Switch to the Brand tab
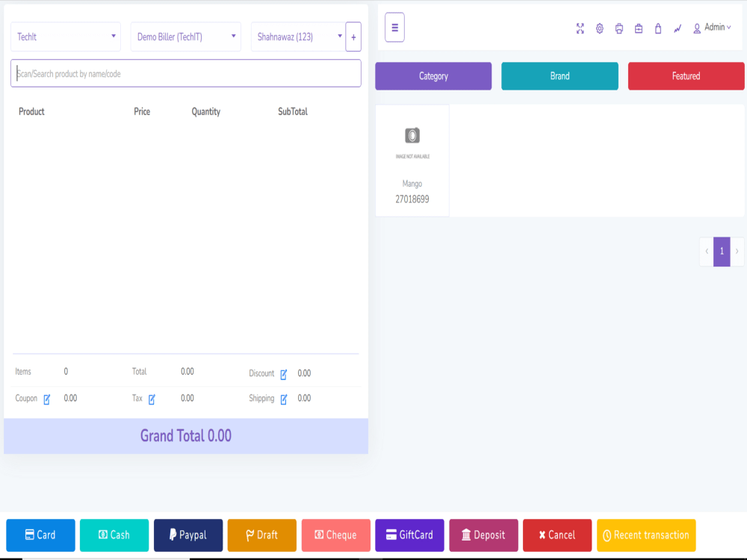This screenshot has height=560, width=747. click(x=560, y=75)
